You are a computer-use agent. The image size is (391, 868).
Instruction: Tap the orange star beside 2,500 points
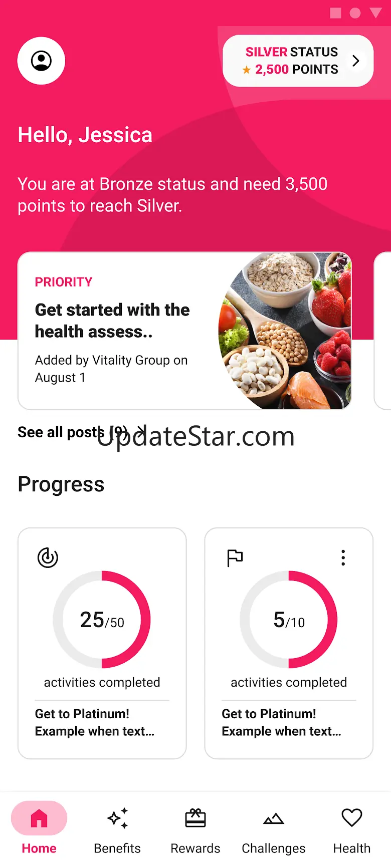(246, 70)
